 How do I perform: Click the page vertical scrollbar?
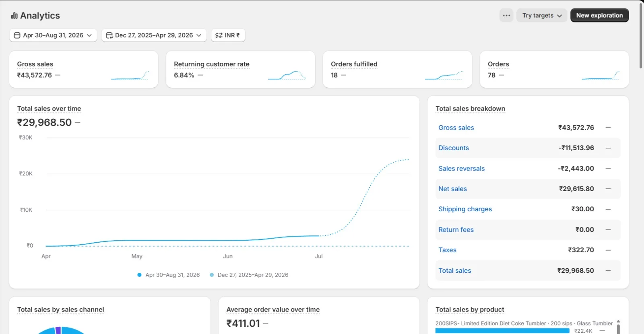641,36
